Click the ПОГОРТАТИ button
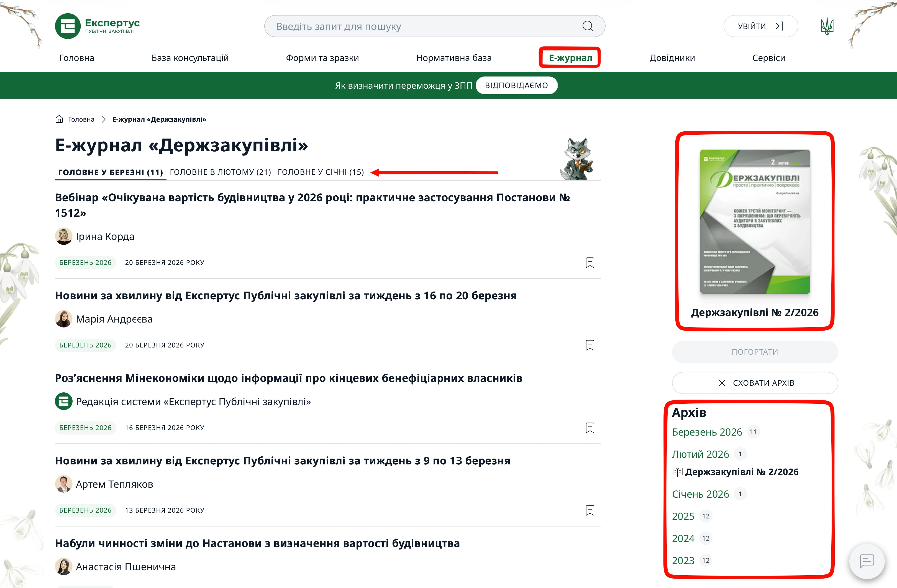Viewport: 897px width, 588px height. pyautogui.click(x=755, y=351)
